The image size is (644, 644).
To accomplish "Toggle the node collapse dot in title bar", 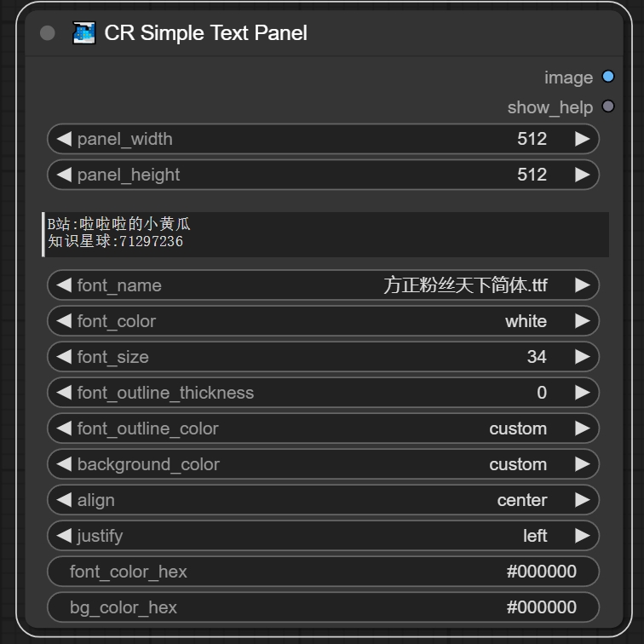I will tap(48, 33).
